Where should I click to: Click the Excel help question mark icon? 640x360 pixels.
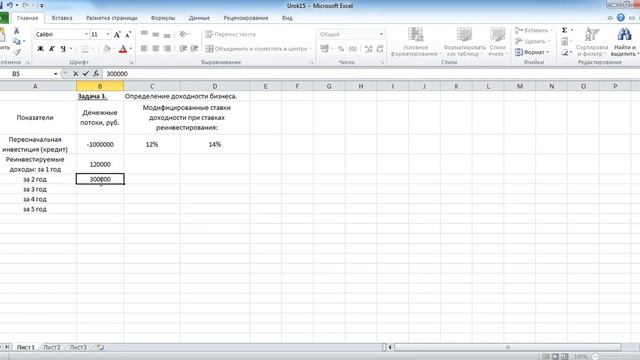coord(621,18)
